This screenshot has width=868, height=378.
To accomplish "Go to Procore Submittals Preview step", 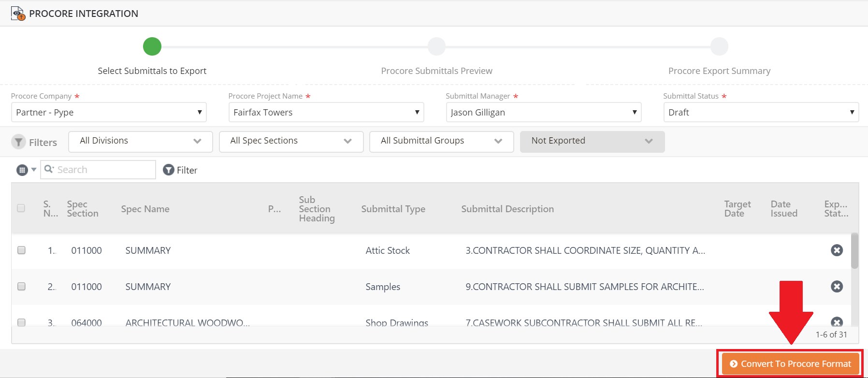I will pyautogui.click(x=436, y=47).
